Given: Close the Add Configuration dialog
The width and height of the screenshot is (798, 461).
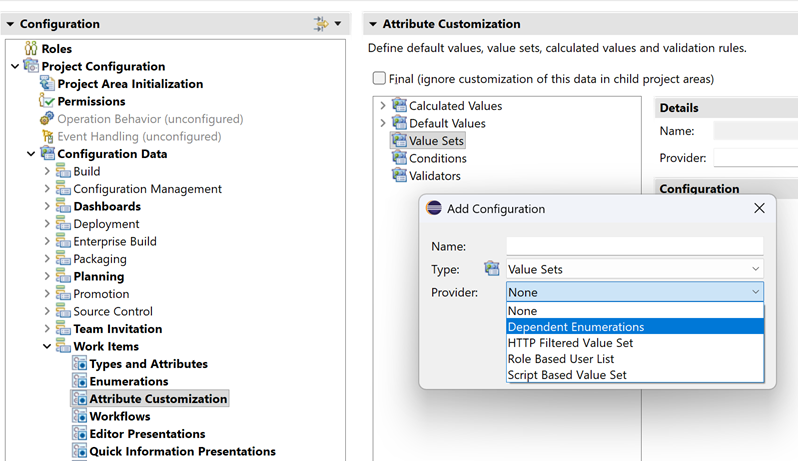Looking at the screenshot, I should click(759, 208).
